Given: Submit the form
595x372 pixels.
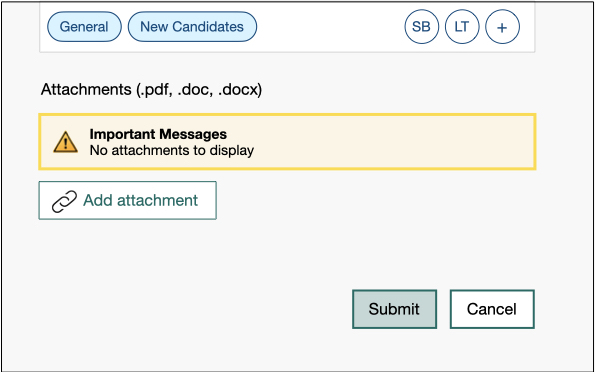Looking at the screenshot, I should pos(394,309).
